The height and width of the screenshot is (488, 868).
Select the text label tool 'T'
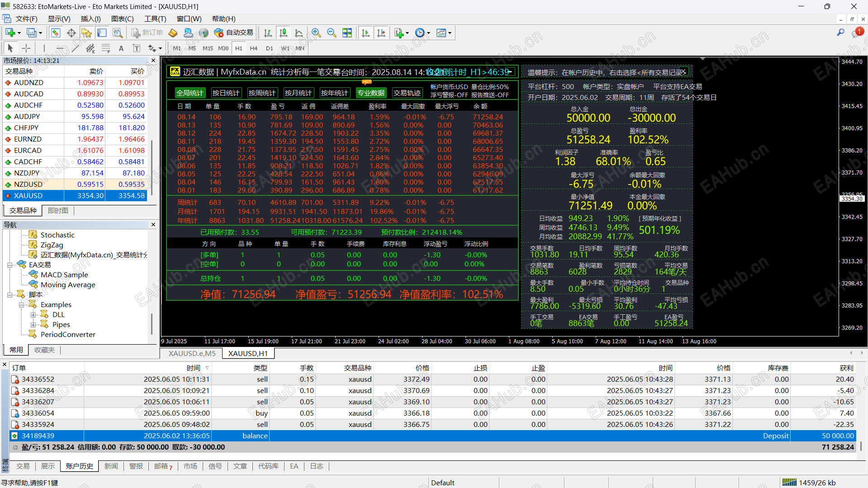[137, 48]
